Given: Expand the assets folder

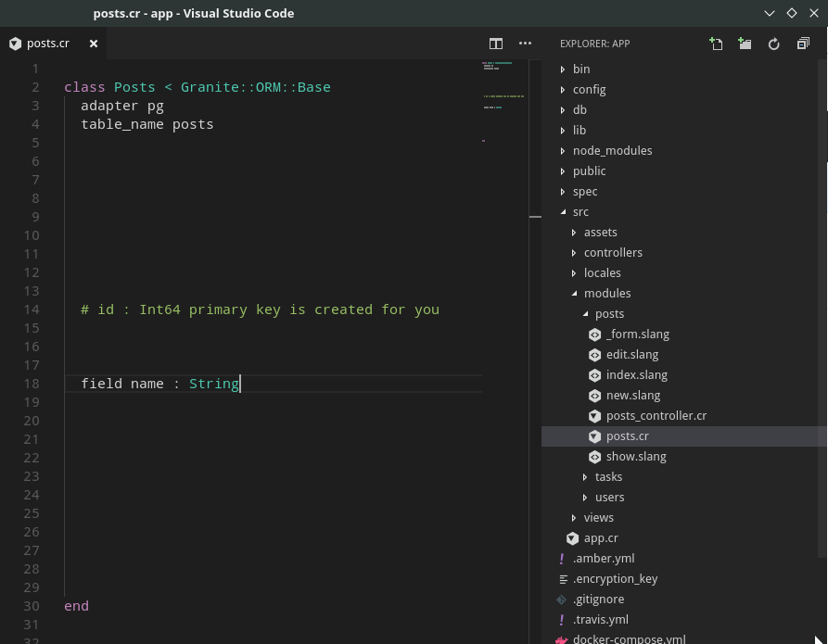Looking at the screenshot, I should pyautogui.click(x=573, y=233).
